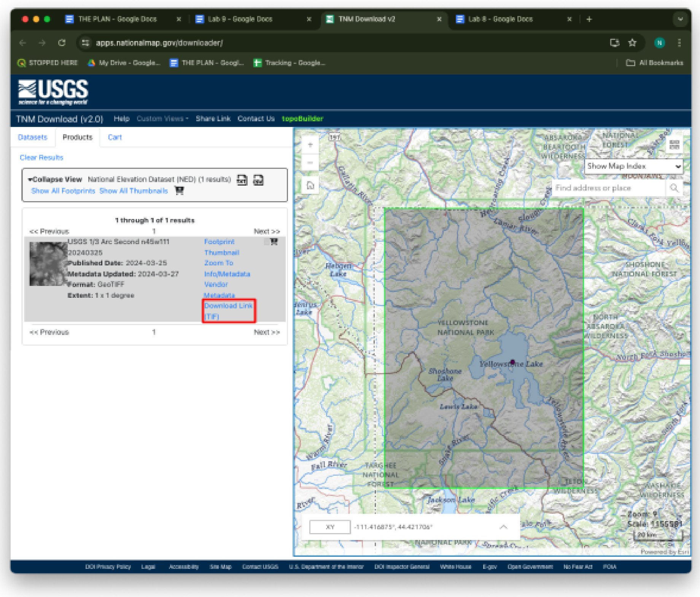
Task: Click the Clear Results link
Action: 41,157
